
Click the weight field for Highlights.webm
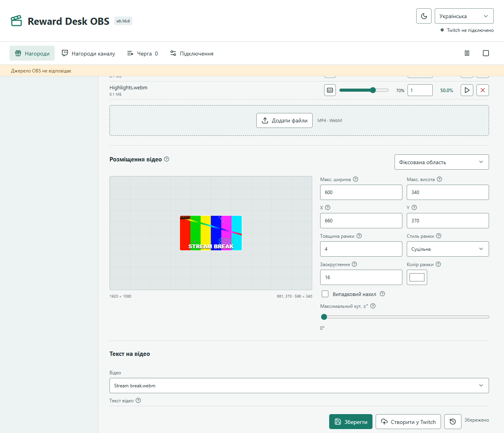tap(420, 90)
